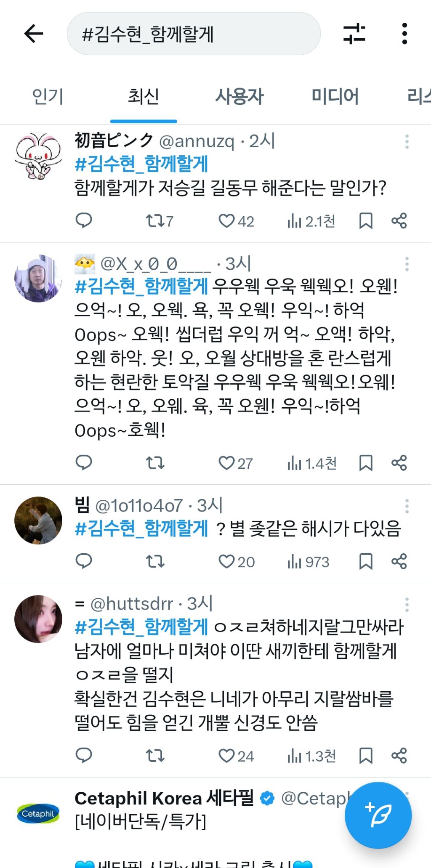Open hashtag link in @huttsdrr's post
The height and width of the screenshot is (868, 431).
(141, 627)
